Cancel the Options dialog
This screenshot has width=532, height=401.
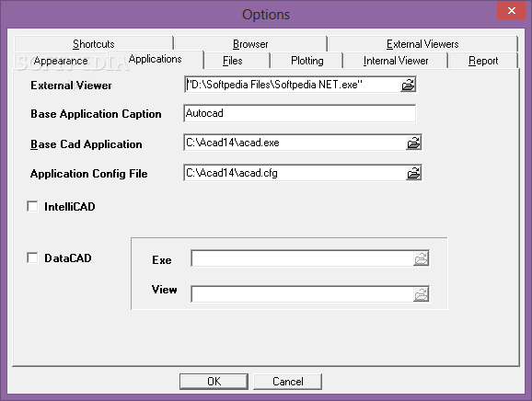click(288, 382)
